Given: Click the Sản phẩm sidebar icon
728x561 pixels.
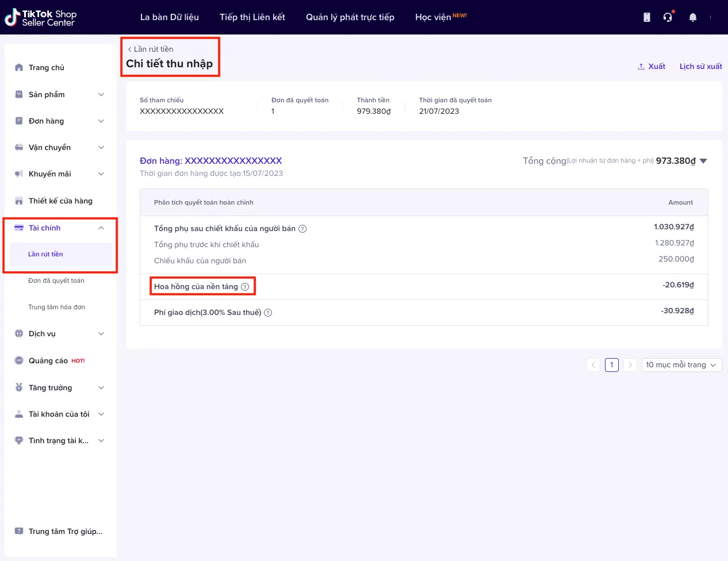Looking at the screenshot, I should click(19, 94).
